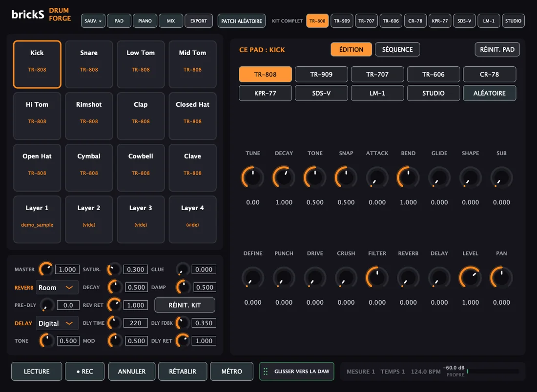Open the MIX view
This screenshot has width=537, height=392.
point(171,21)
